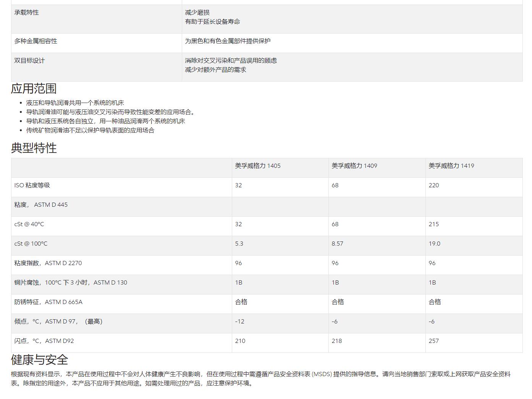
Task: Click 合格 in the 1405 column
Action: tap(241, 302)
